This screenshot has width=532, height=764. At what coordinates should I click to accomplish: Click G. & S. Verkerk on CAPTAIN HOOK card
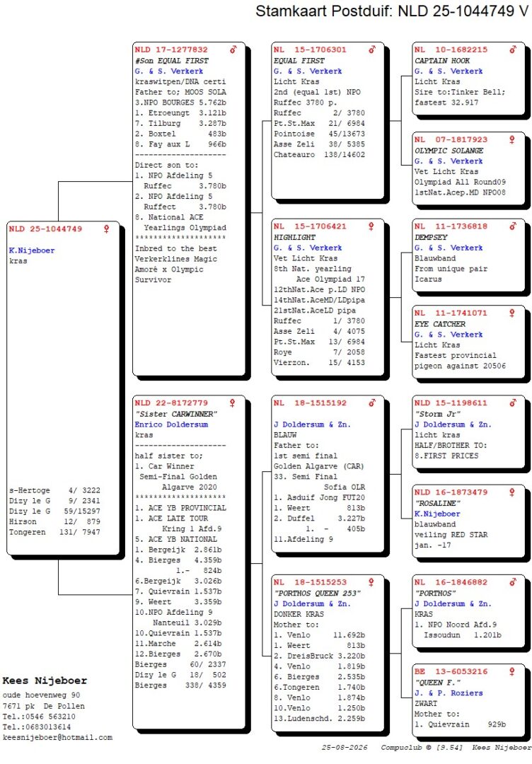pos(449,71)
